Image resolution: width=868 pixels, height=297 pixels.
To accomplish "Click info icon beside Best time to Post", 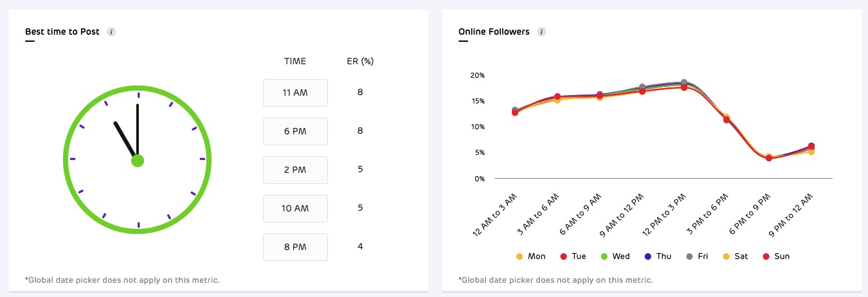I will 111,32.
